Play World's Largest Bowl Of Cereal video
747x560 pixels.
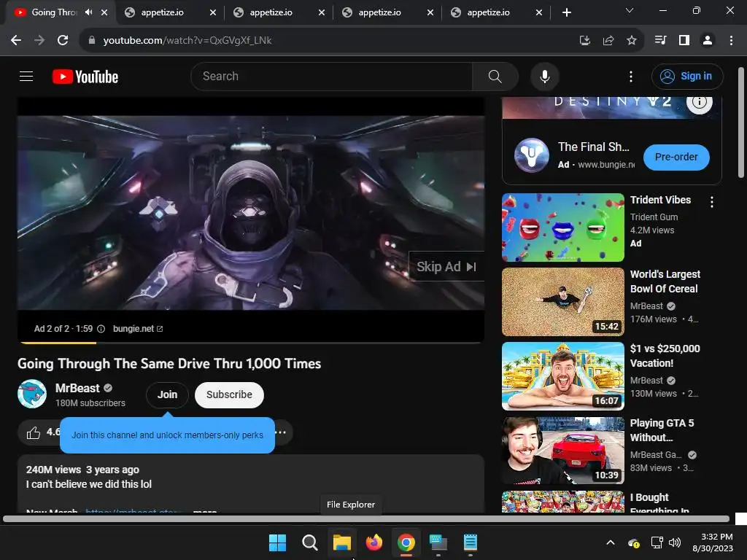(562, 301)
